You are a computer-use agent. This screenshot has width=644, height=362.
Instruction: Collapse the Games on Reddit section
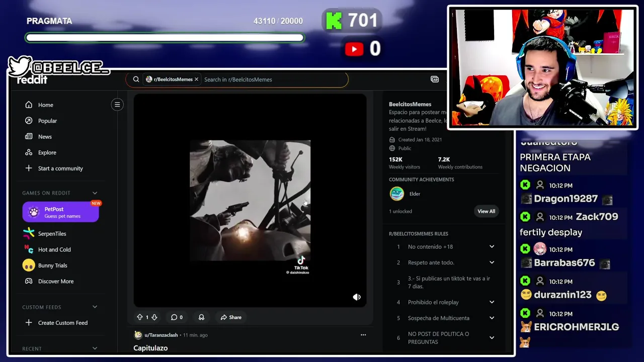click(95, 193)
